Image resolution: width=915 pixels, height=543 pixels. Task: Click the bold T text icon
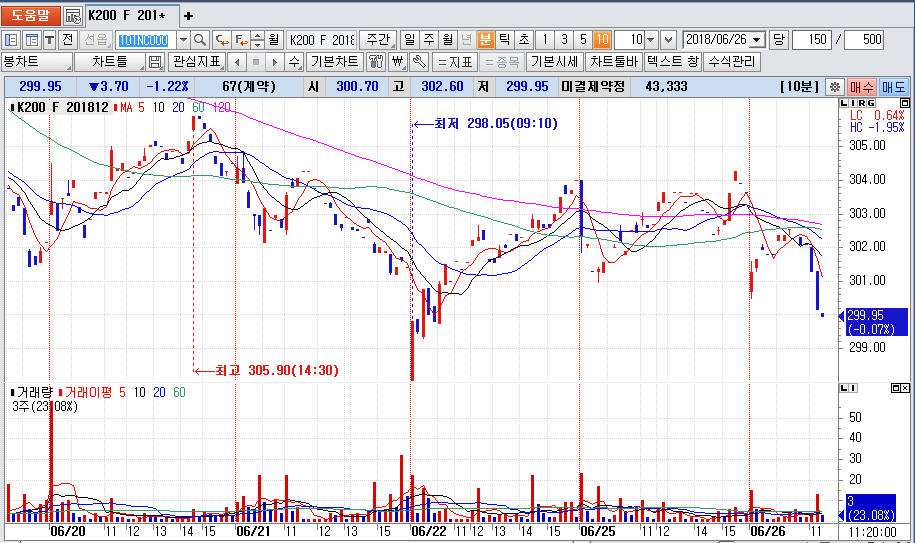[48, 40]
